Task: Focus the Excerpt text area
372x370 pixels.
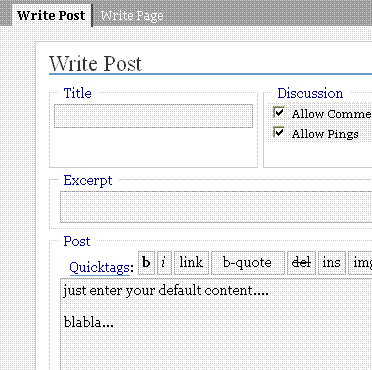Action: 216,207
